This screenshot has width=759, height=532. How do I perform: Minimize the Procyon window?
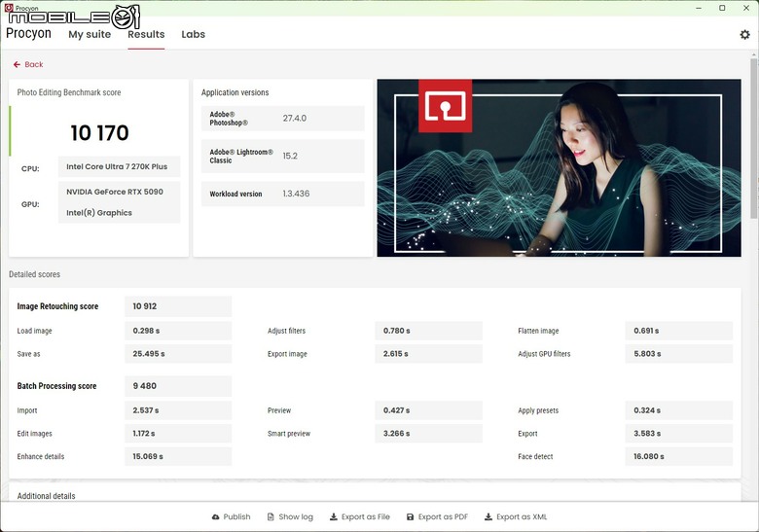(x=699, y=8)
